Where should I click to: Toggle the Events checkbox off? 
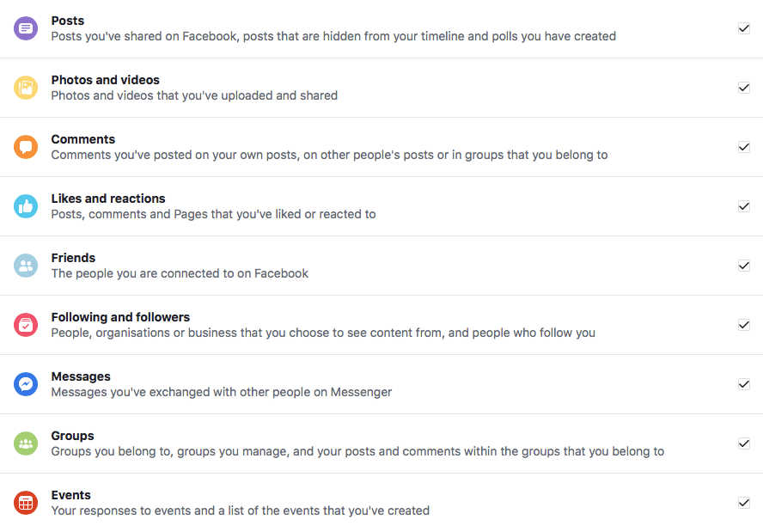click(744, 503)
